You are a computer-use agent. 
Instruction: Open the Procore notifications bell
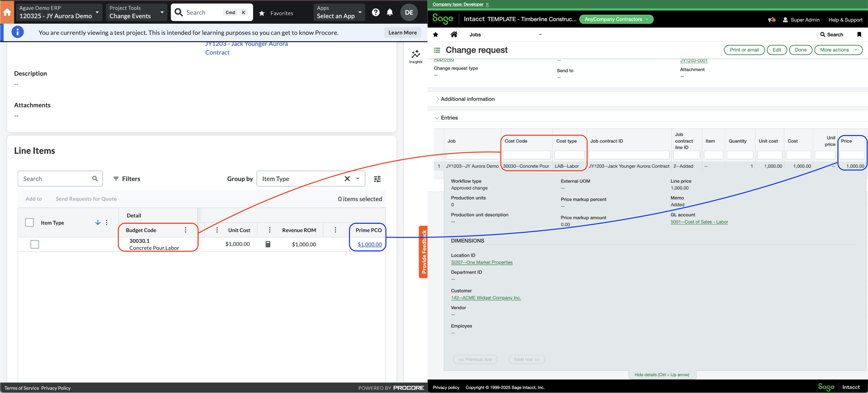tap(390, 12)
